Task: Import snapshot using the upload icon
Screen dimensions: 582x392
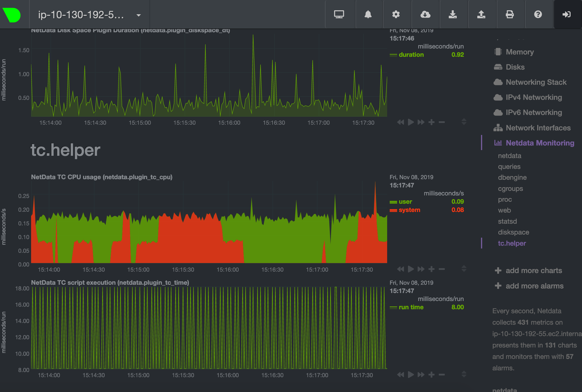Action: pyautogui.click(x=482, y=14)
